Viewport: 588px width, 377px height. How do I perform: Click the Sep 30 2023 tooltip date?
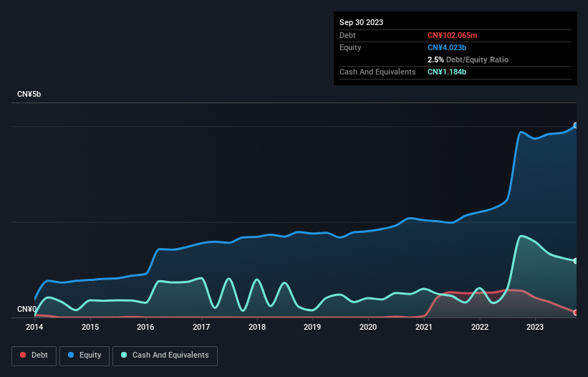[x=361, y=22]
